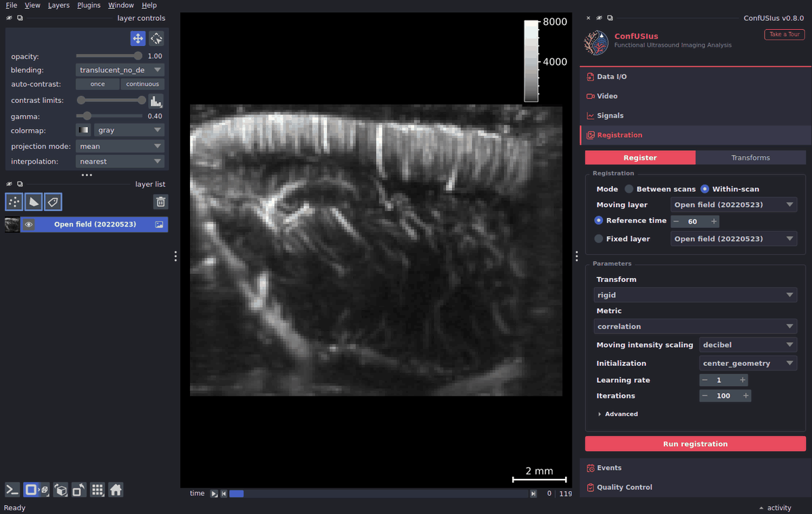
Task: Open the Transform dropdown showing rigid
Action: coord(696,295)
